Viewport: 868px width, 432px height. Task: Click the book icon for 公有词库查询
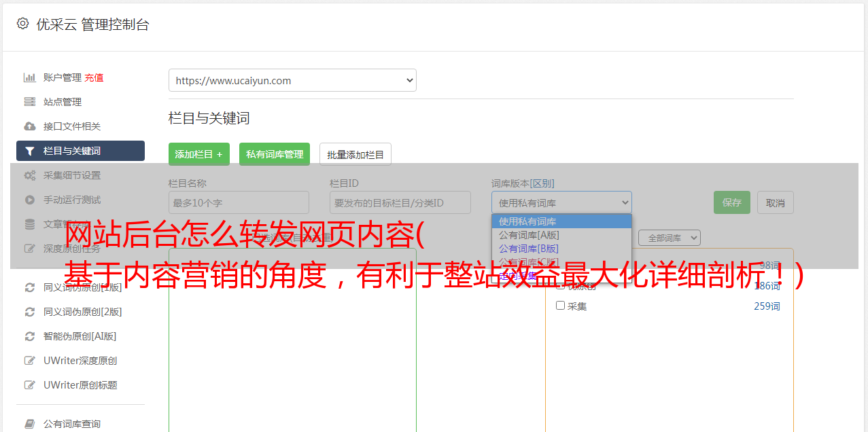pyautogui.click(x=30, y=424)
